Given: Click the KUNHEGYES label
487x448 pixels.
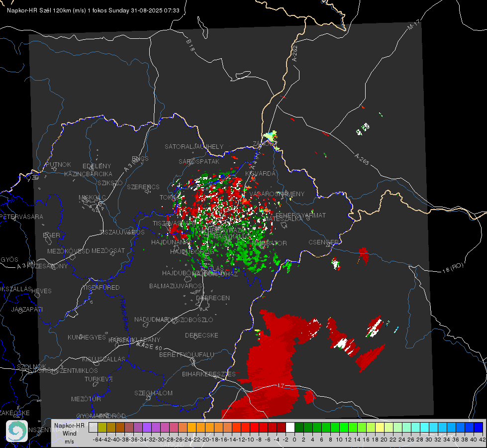Looking at the screenshot, I should pos(87,337).
